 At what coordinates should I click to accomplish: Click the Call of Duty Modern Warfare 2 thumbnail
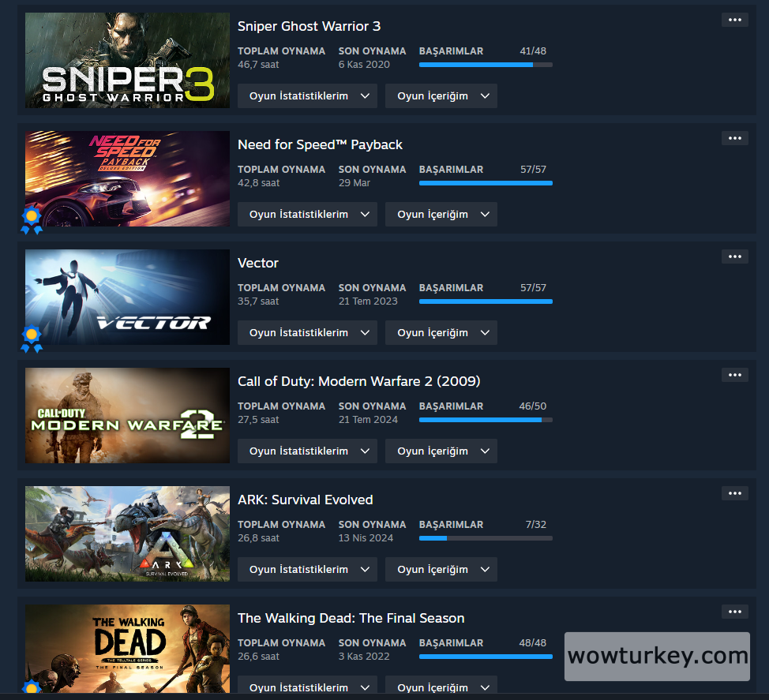click(x=128, y=416)
